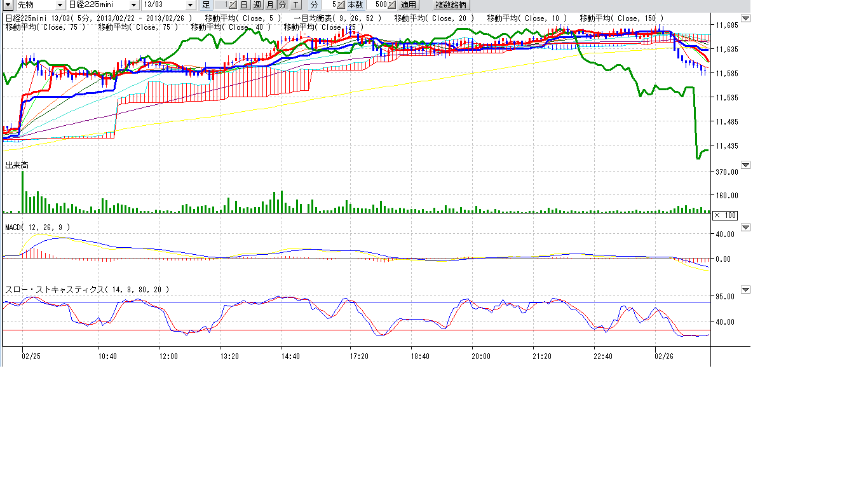Open the MACD panel menu arrow

tap(745, 227)
